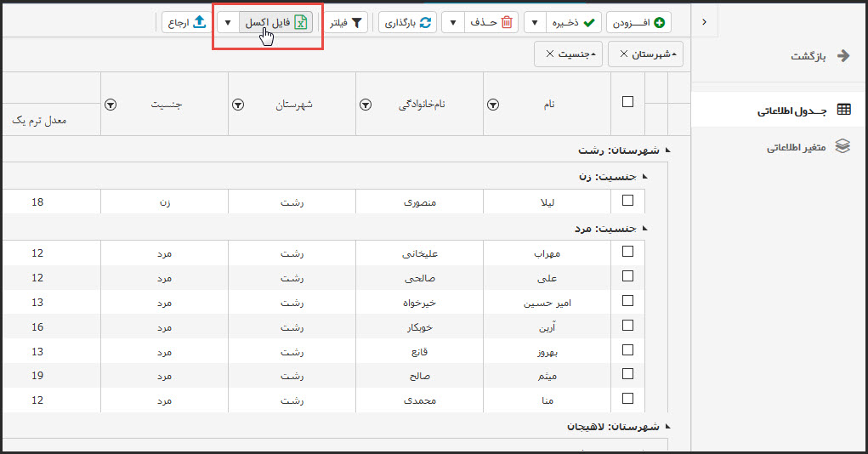The height and width of the screenshot is (454, 868).
Task: Open the filter icon on the جنسیت column
Action: [x=111, y=105]
